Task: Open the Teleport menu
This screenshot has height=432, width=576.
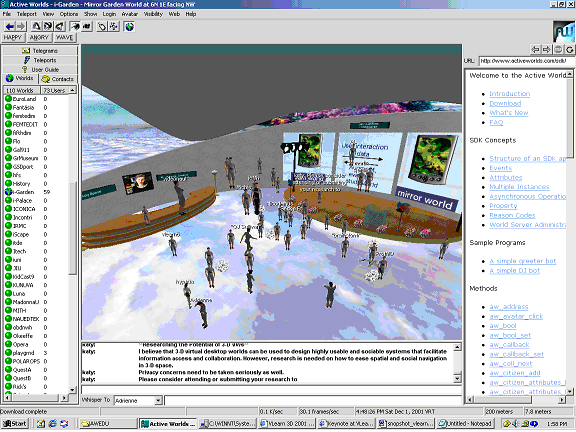Action: [x=27, y=14]
